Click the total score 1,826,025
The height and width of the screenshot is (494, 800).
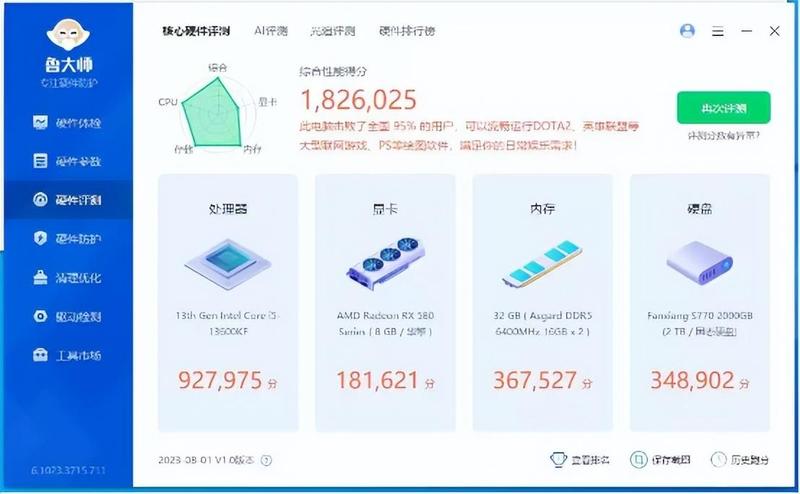[x=359, y=100]
